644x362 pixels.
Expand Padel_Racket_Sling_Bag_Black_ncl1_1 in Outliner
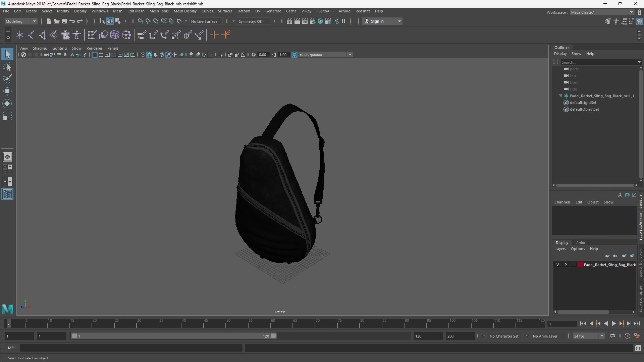(560, 96)
